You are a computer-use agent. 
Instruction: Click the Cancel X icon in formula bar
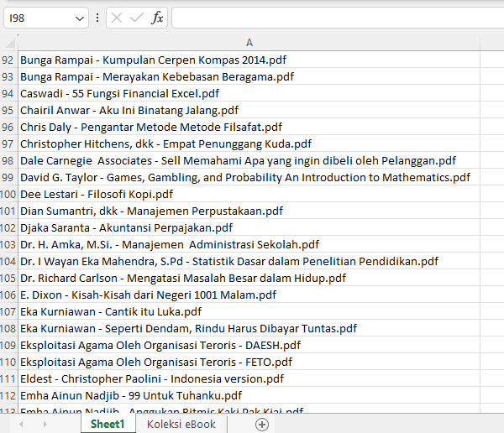tap(117, 18)
